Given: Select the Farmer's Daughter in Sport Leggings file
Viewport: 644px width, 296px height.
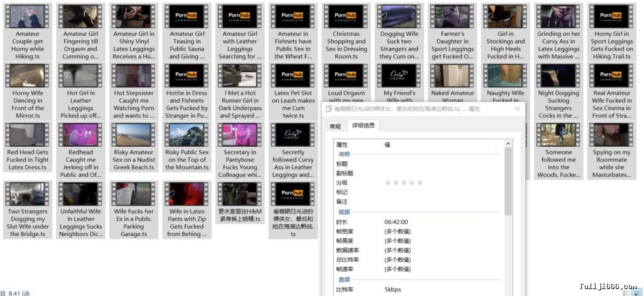Looking at the screenshot, I should coord(452,32).
